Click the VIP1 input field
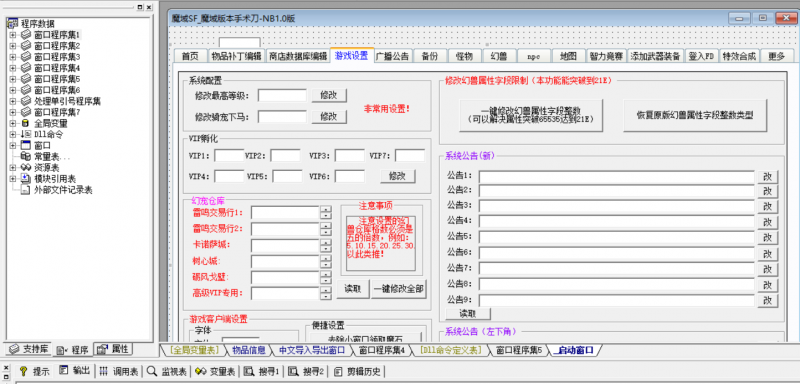Image resolution: width=800 pixels, height=384 pixels. point(229,156)
